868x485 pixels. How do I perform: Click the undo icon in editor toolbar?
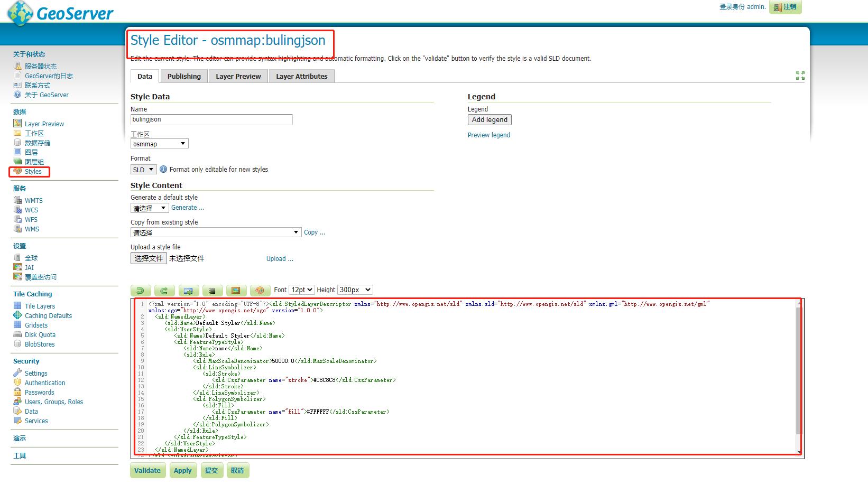pyautogui.click(x=141, y=291)
